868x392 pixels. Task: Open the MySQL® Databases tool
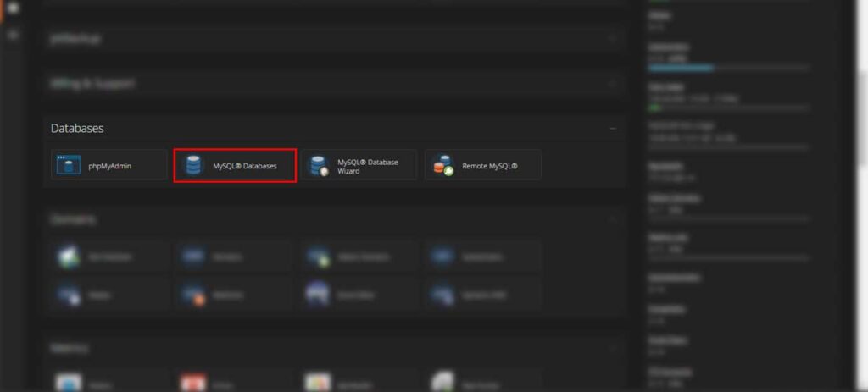(x=235, y=165)
